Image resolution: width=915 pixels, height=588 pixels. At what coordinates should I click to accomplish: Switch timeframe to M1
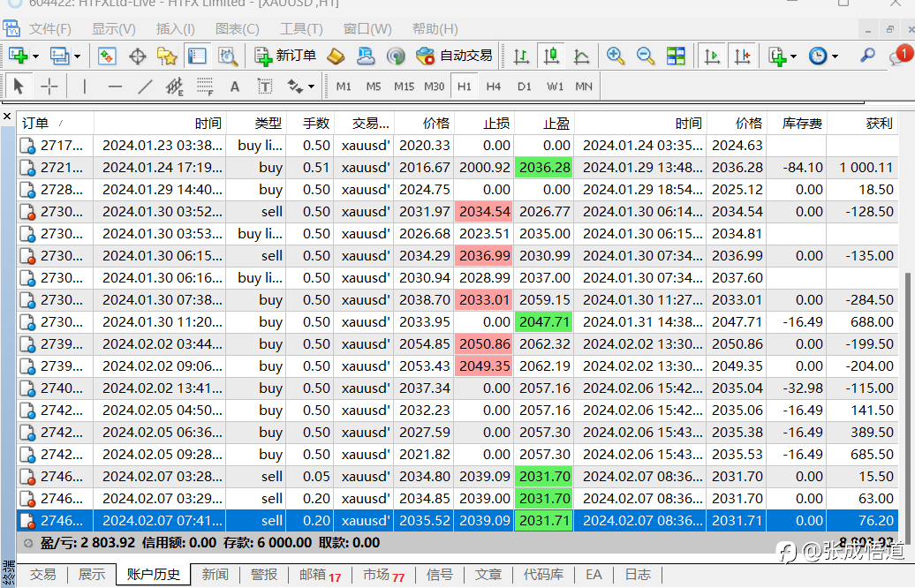[344, 87]
